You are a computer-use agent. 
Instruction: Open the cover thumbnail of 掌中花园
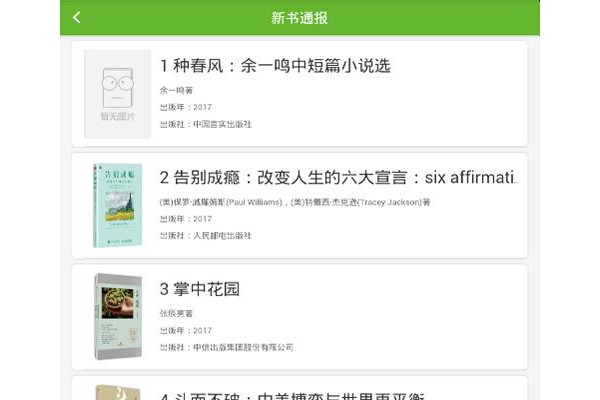coord(118,317)
